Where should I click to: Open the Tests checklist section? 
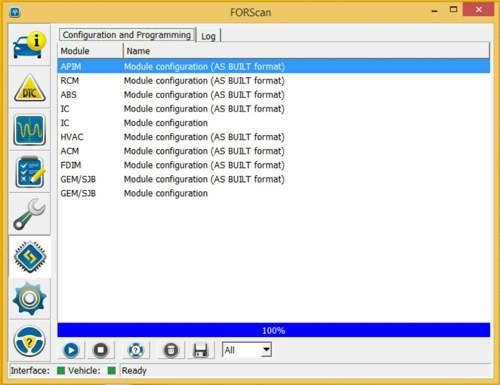click(30, 172)
